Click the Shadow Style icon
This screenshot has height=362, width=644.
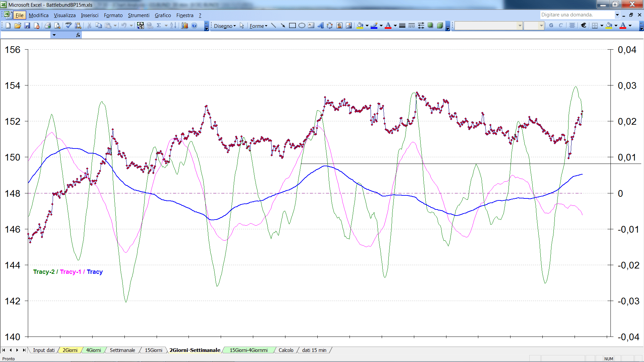pyautogui.click(x=430, y=25)
